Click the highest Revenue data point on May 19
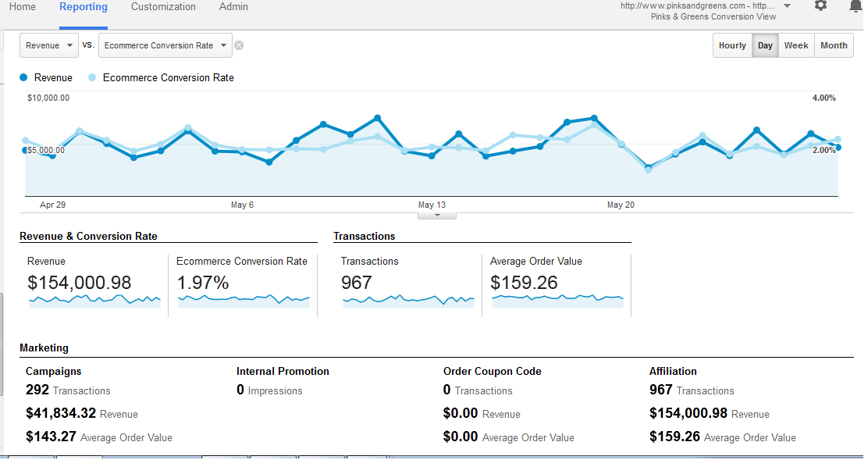This screenshot has width=868, height=467. pyautogui.click(x=594, y=118)
